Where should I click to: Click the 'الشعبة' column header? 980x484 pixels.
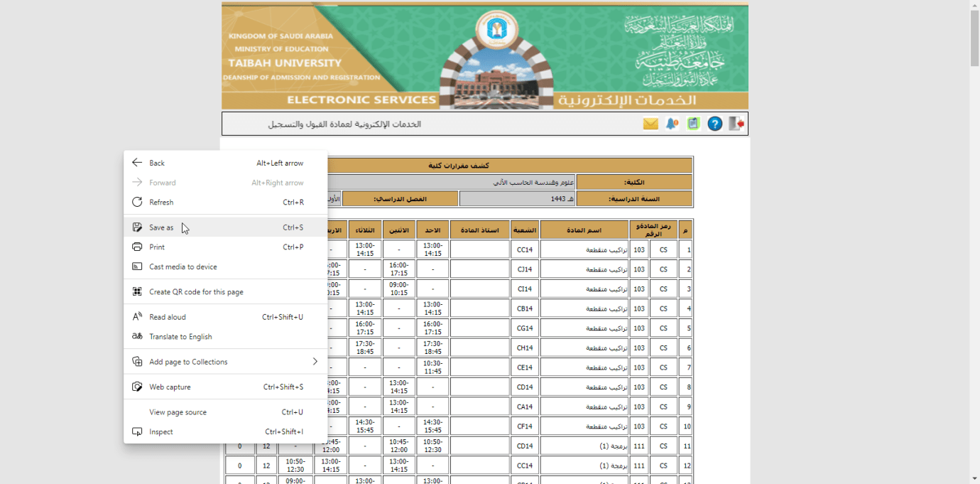click(x=525, y=230)
